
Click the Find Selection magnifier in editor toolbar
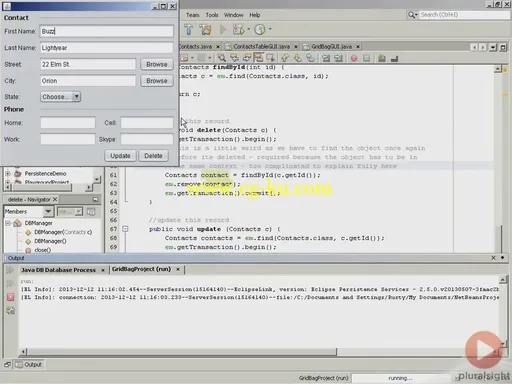[x=222, y=58]
